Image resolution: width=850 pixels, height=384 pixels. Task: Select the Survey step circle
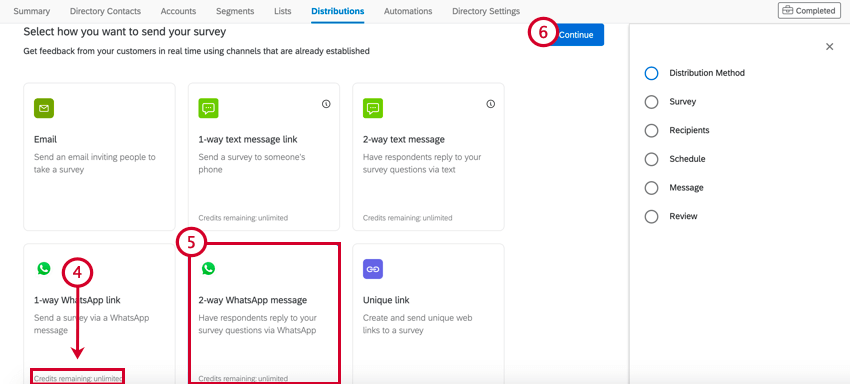tap(652, 102)
